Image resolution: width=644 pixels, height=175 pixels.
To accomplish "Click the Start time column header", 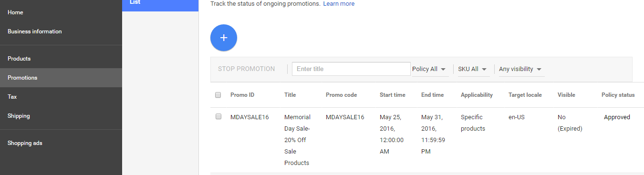I will 393,95.
